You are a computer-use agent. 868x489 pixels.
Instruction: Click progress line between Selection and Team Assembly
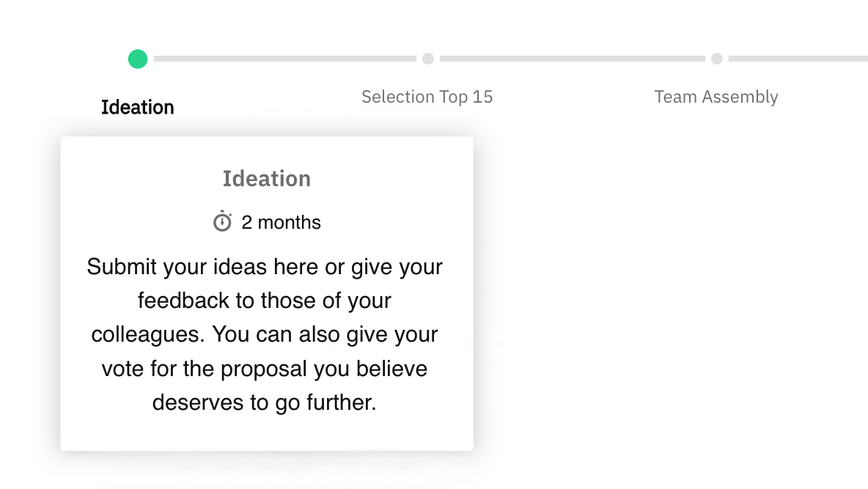click(573, 59)
